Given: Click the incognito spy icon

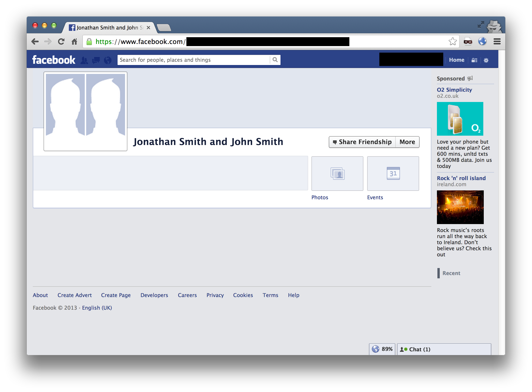Looking at the screenshot, I should (494, 27).
